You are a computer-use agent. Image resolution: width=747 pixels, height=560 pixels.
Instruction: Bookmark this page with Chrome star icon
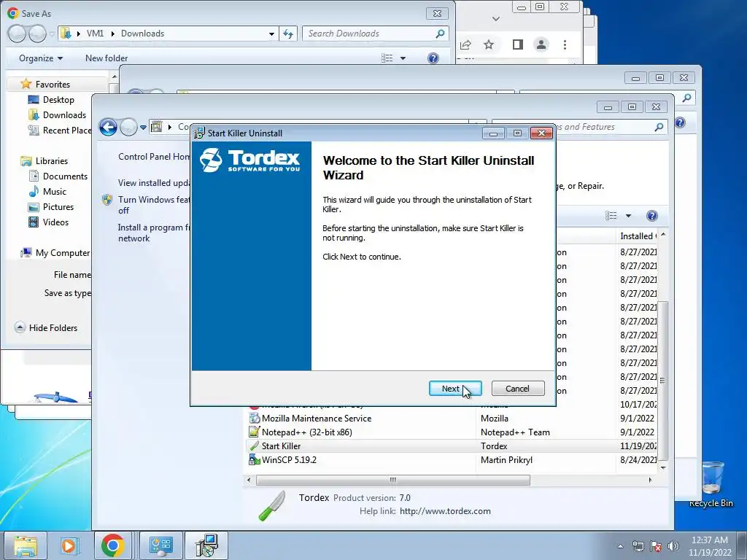[489, 44]
